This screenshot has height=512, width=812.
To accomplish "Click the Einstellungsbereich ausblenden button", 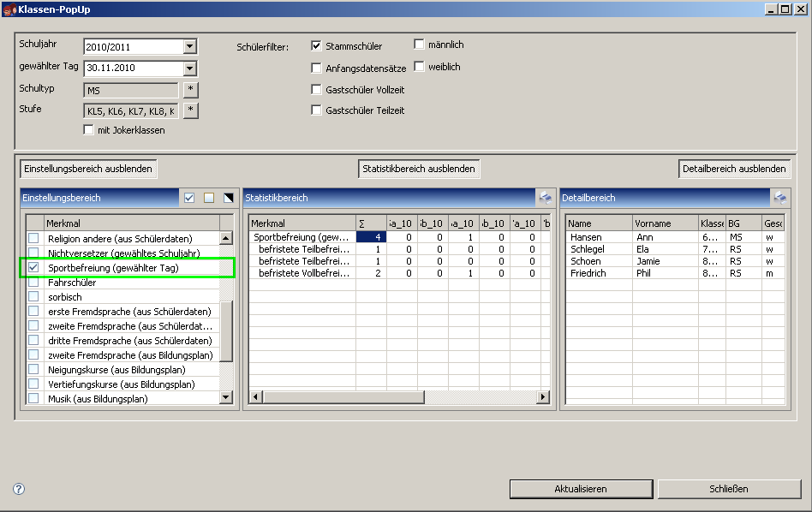I will click(88, 169).
